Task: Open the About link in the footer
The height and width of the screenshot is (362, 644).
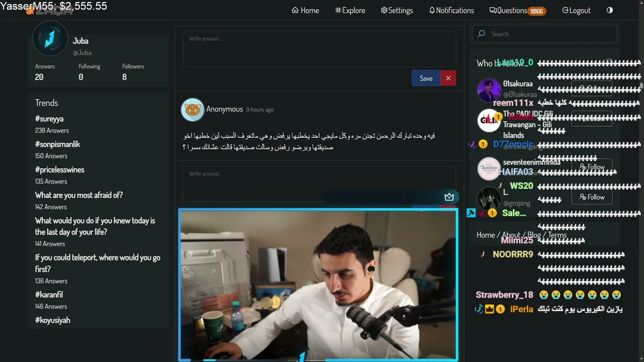Action: (x=511, y=235)
